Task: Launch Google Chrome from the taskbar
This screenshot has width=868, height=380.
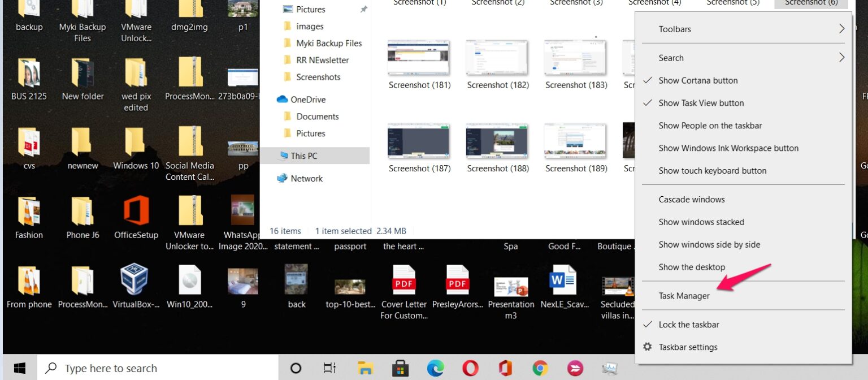Action: point(540,368)
